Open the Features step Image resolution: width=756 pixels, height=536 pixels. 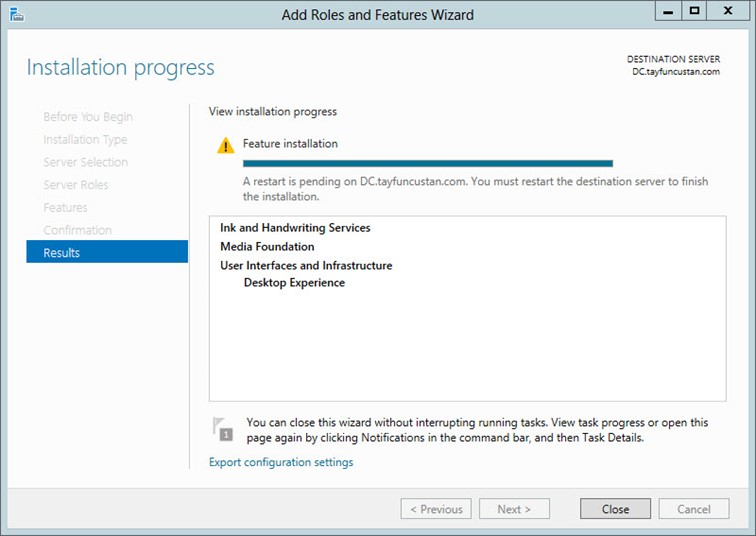(66, 207)
